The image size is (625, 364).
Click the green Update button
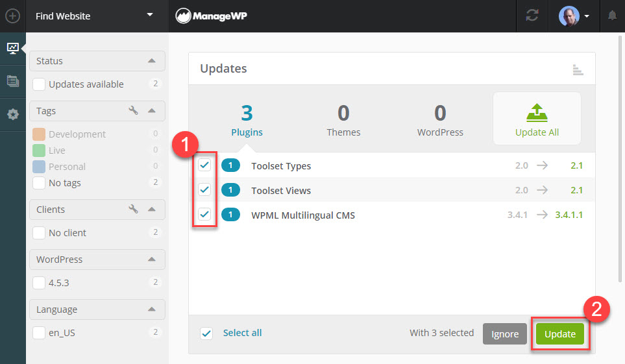coord(559,334)
